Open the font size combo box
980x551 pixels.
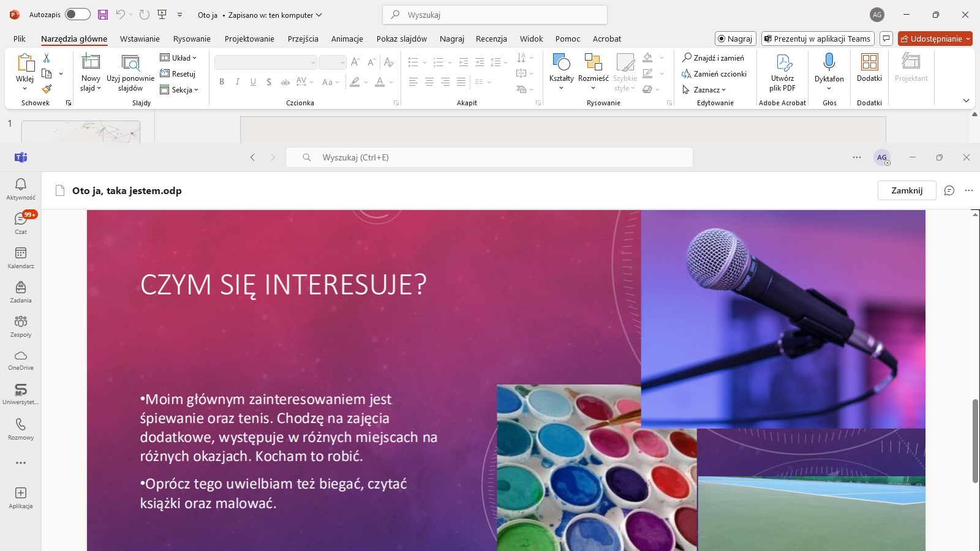click(332, 62)
